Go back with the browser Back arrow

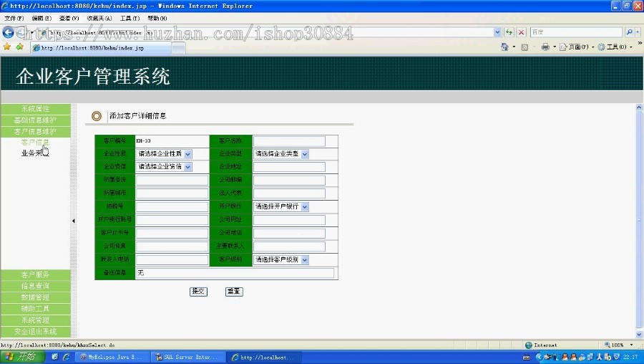(8, 32)
